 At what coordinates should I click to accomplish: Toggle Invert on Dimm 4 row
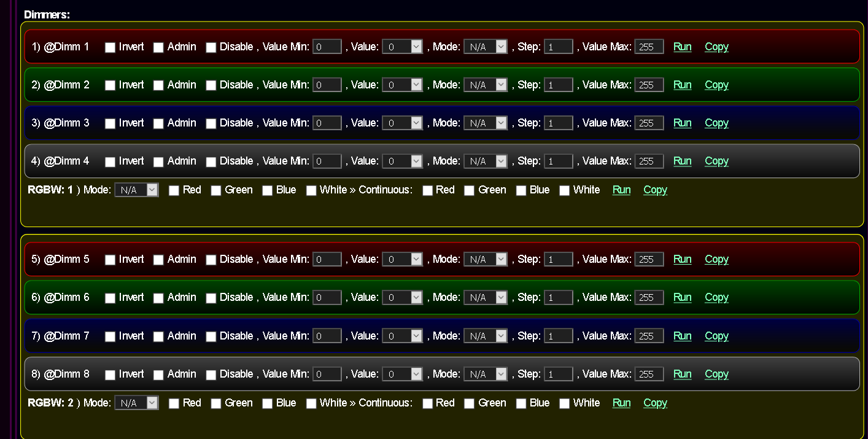tap(110, 161)
